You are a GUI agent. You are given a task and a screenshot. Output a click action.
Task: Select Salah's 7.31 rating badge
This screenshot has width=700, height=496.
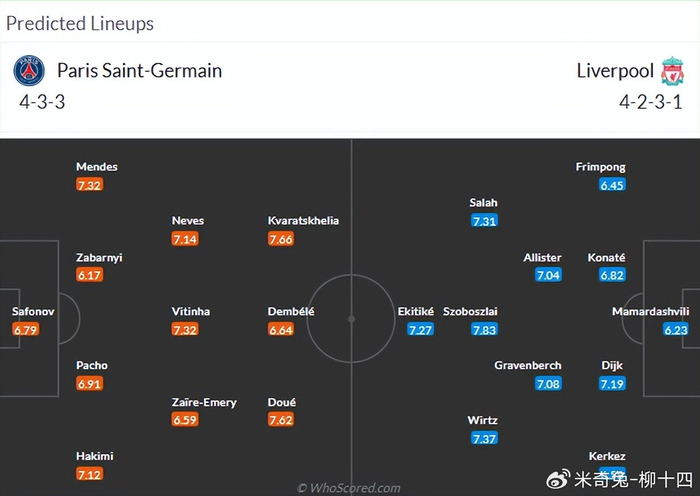[484, 221]
